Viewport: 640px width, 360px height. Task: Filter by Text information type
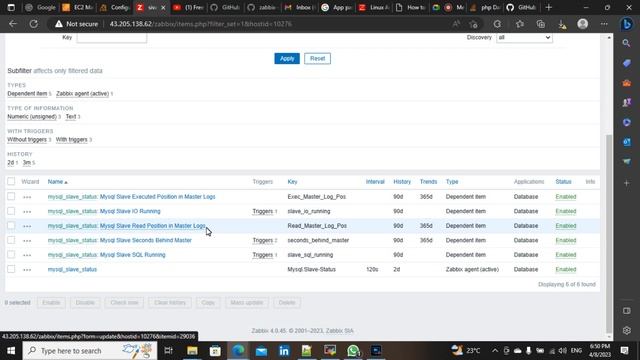71,117
